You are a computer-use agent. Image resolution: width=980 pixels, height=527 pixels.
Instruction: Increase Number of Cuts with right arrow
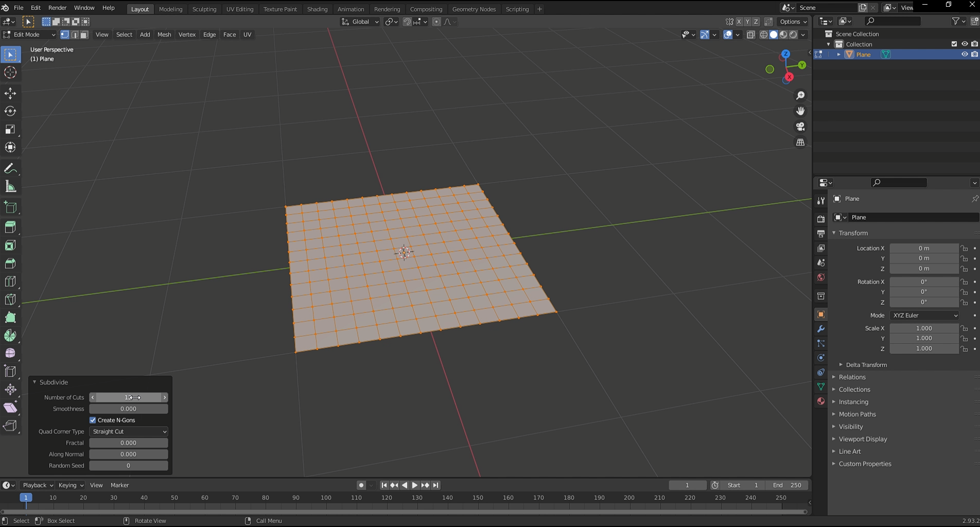[x=165, y=397]
